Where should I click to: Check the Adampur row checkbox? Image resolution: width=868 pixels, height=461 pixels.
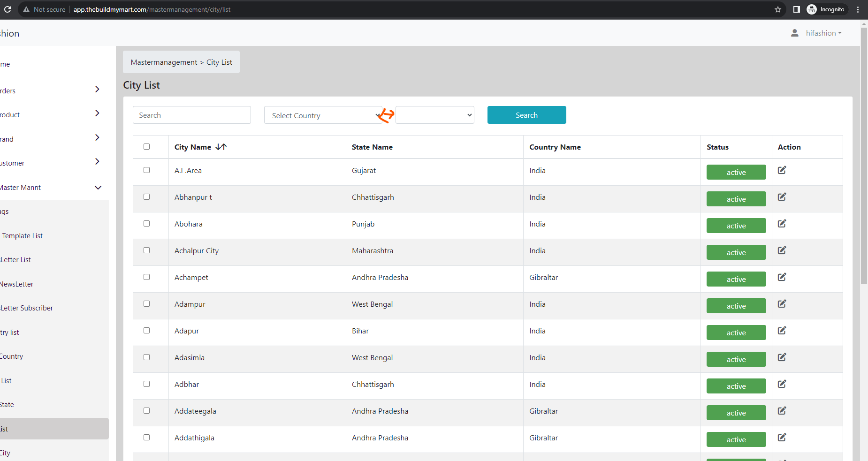click(x=146, y=303)
